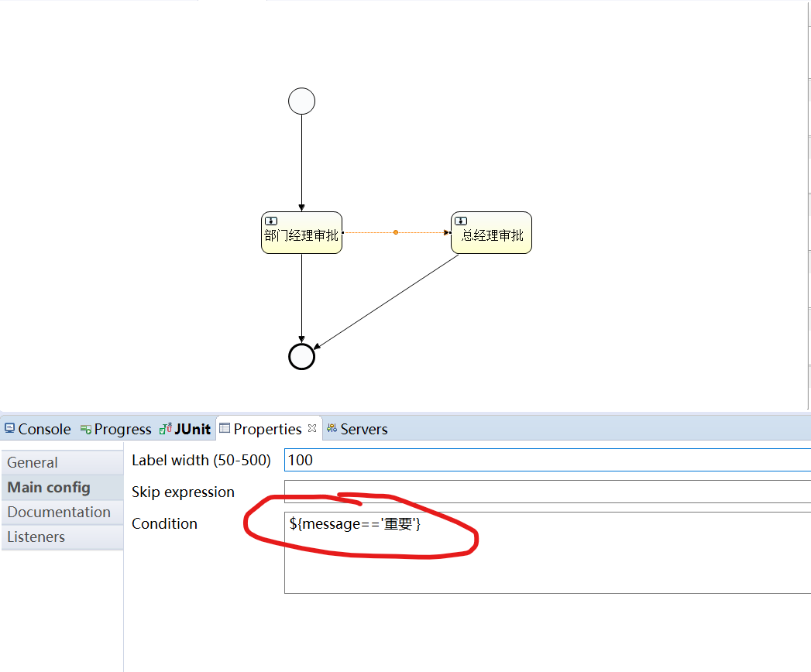Click user task icon in 总经理审批 node

(x=461, y=221)
